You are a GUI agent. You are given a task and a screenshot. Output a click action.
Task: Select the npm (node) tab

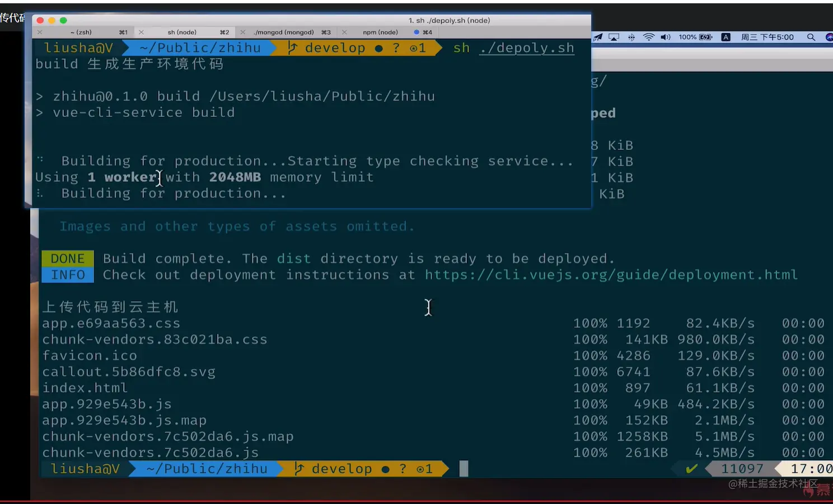click(x=380, y=32)
